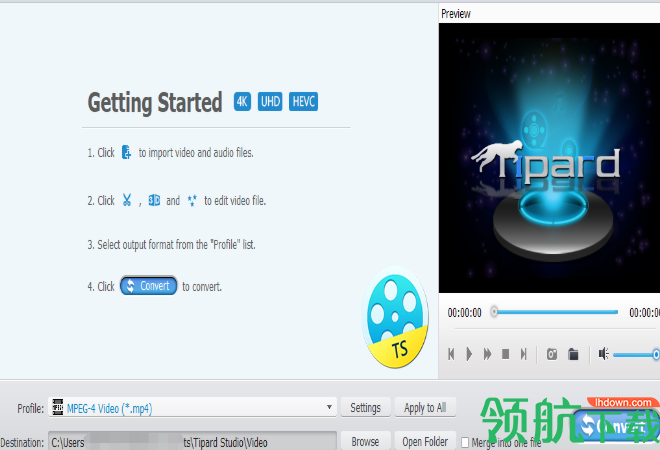660x450 pixels.
Task: Click the "Getting Started" heading
Action: [x=155, y=102]
